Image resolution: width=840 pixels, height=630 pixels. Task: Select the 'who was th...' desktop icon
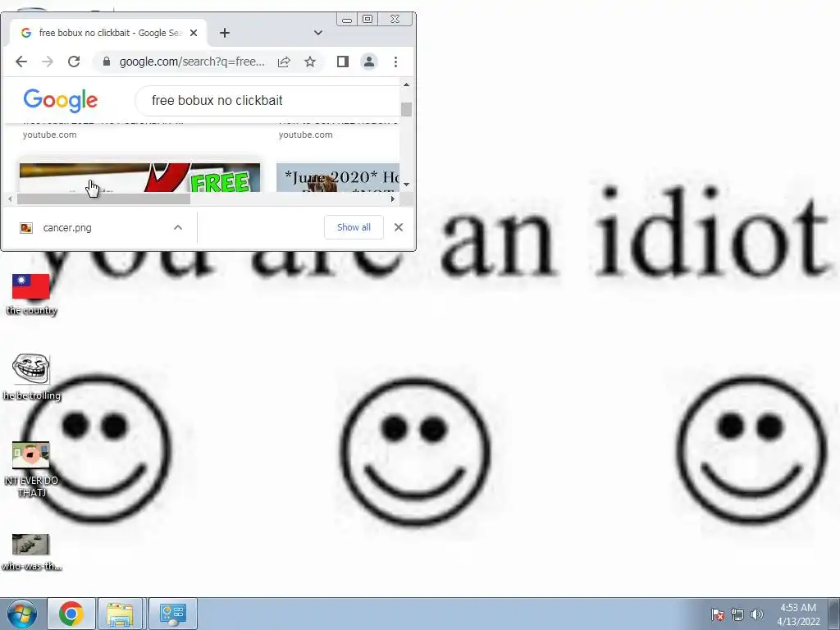[31, 552]
